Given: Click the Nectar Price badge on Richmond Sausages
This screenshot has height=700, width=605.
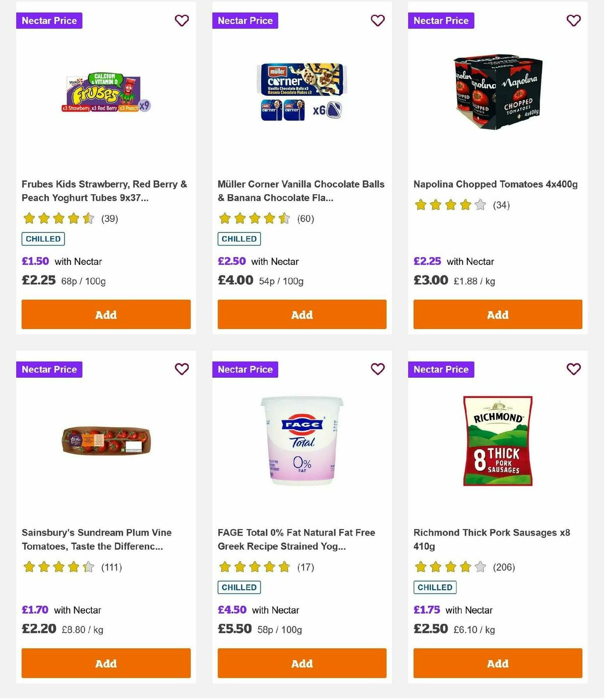Looking at the screenshot, I should [441, 369].
